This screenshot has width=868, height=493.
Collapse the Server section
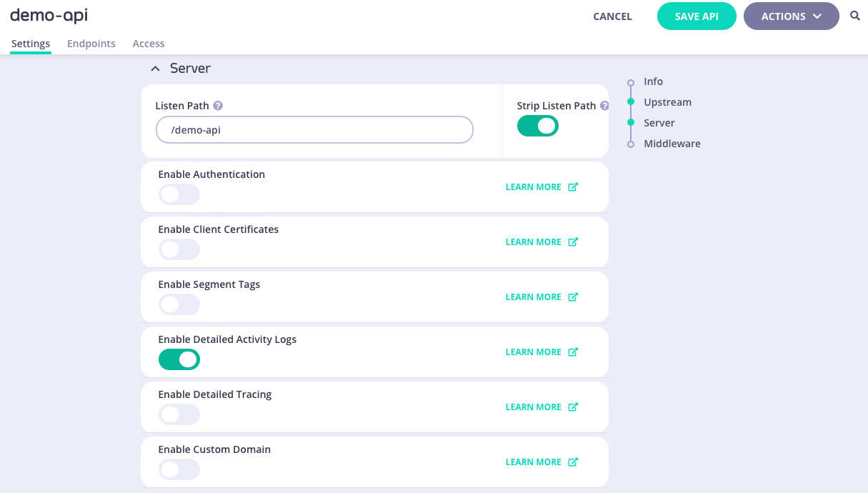click(155, 68)
